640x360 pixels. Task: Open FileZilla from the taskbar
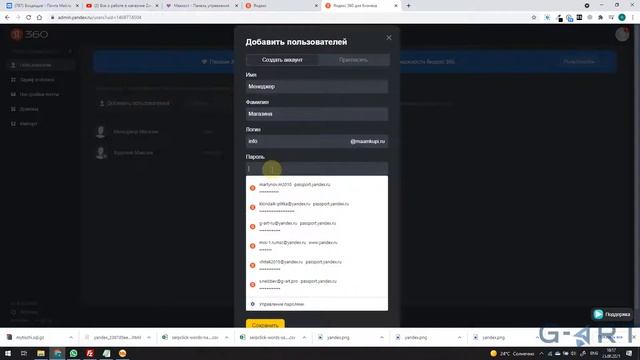click(x=90, y=353)
